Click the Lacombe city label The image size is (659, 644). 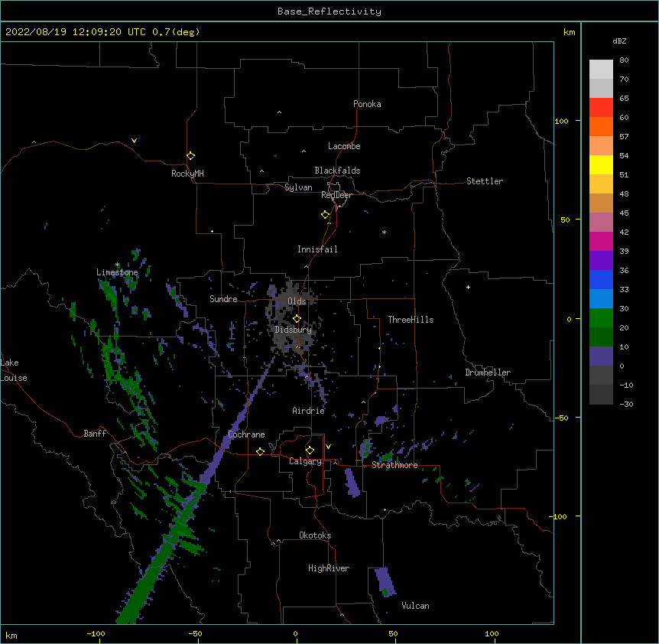pyautogui.click(x=344, y=146)
